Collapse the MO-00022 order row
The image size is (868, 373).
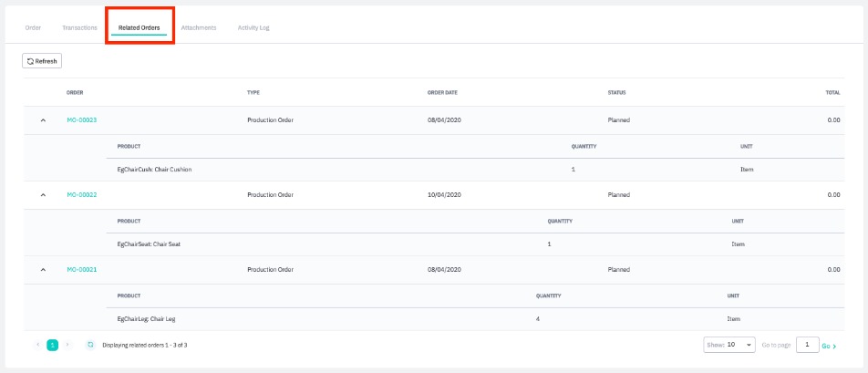43,195
